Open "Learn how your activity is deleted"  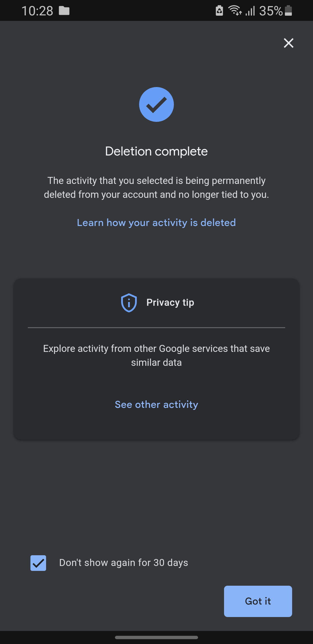tap(156, 223)
